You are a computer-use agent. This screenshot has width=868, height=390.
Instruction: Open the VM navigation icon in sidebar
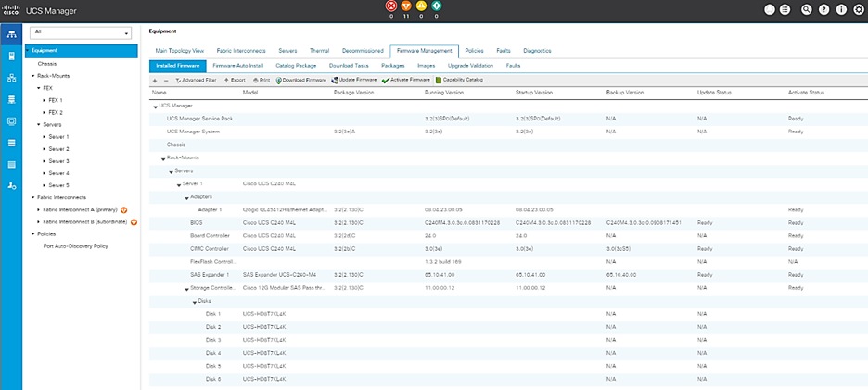[11, 121]
